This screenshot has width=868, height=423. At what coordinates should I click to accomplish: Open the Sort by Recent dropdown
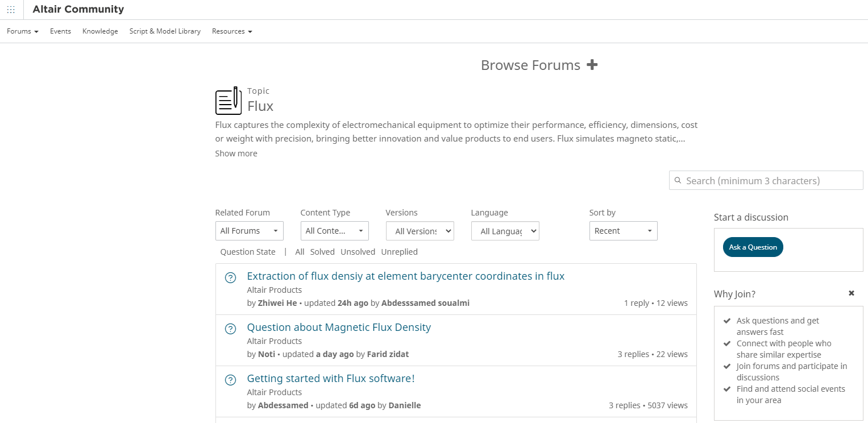[623, 231]
